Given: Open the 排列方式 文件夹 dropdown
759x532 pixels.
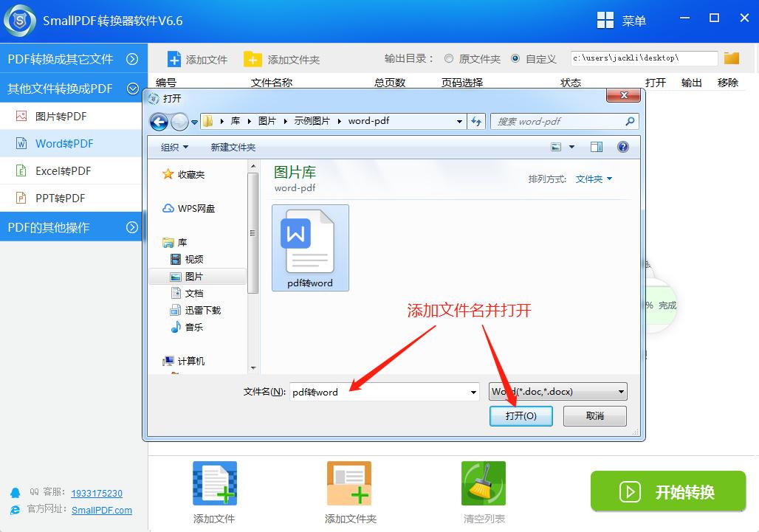Looking at the screenshot, I should 593,179.
